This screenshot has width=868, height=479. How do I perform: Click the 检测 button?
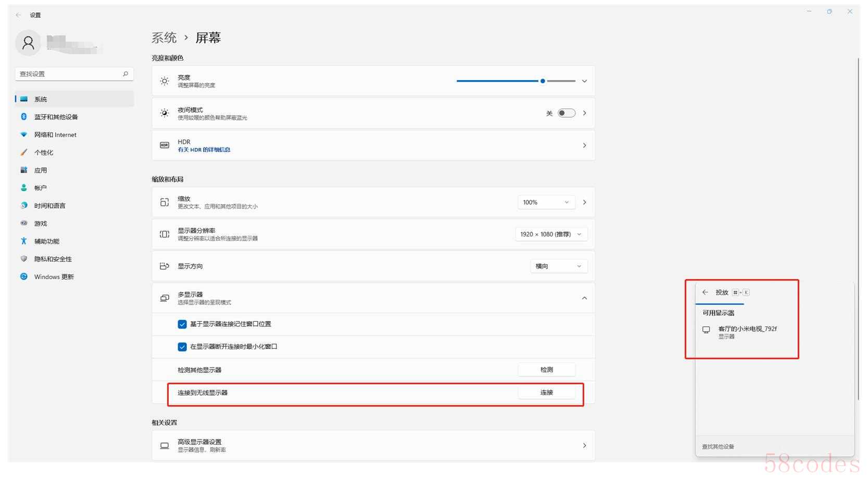(x=547, y=370)
